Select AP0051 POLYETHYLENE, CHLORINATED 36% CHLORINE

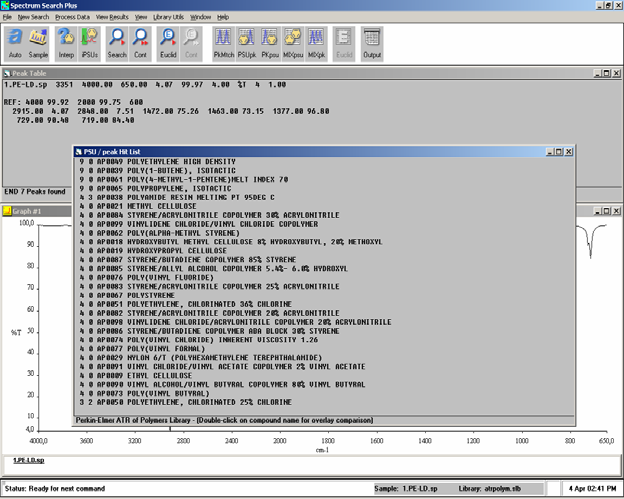tap(185, 304)
